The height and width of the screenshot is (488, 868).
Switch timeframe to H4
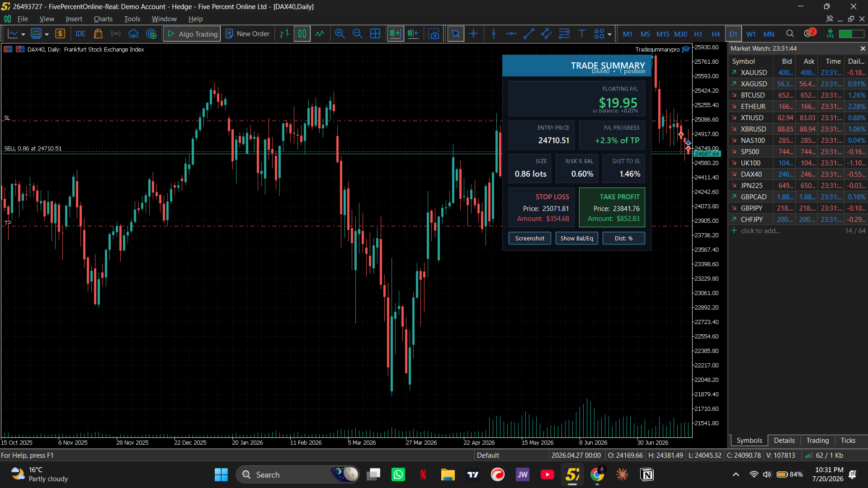point(716,34)
